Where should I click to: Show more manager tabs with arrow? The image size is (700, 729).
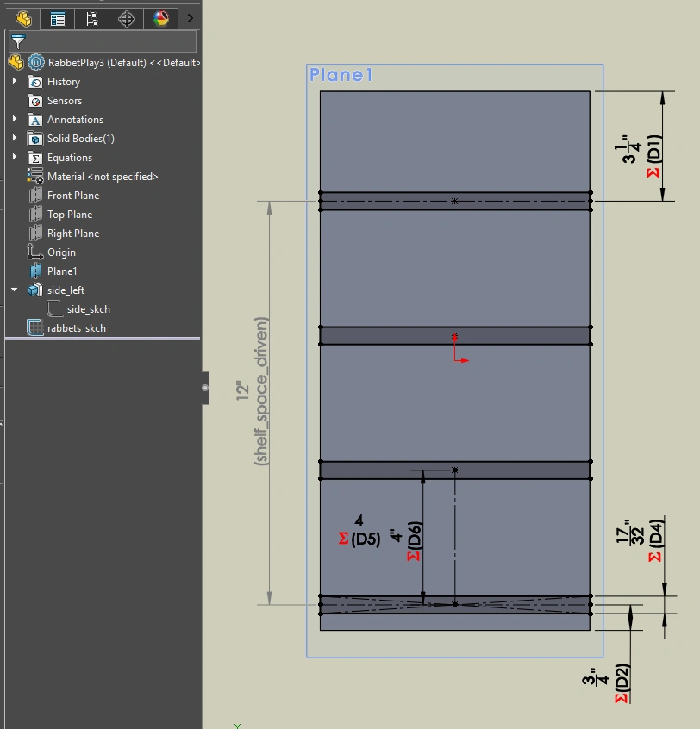pos(191,18)
